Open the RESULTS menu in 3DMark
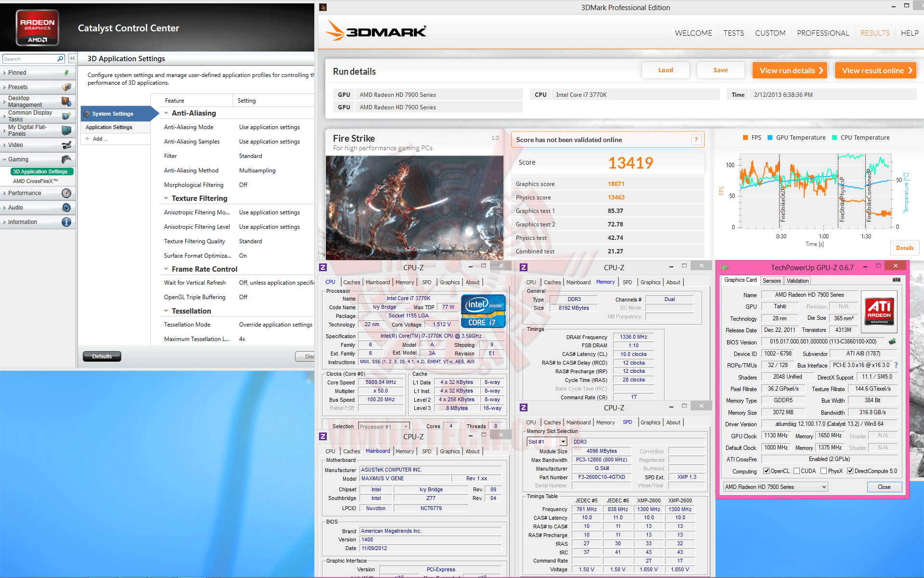The image size is (924, 578). coord(874,33)
